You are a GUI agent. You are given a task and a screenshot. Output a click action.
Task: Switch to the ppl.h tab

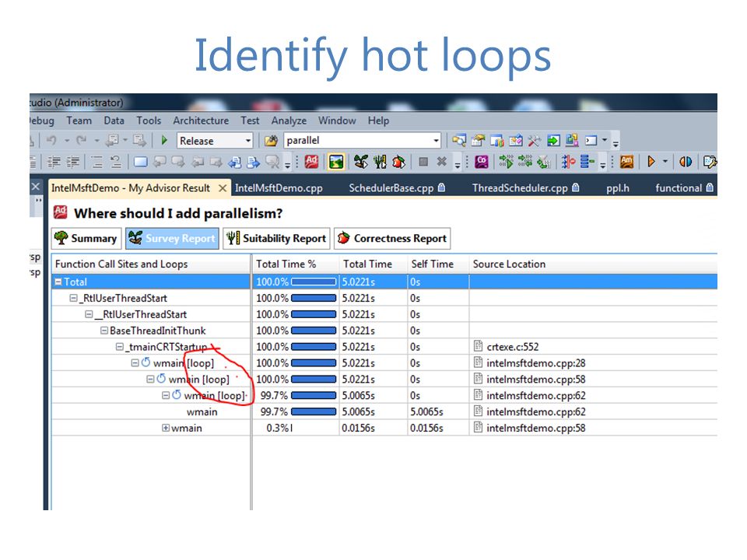point(617,188)
